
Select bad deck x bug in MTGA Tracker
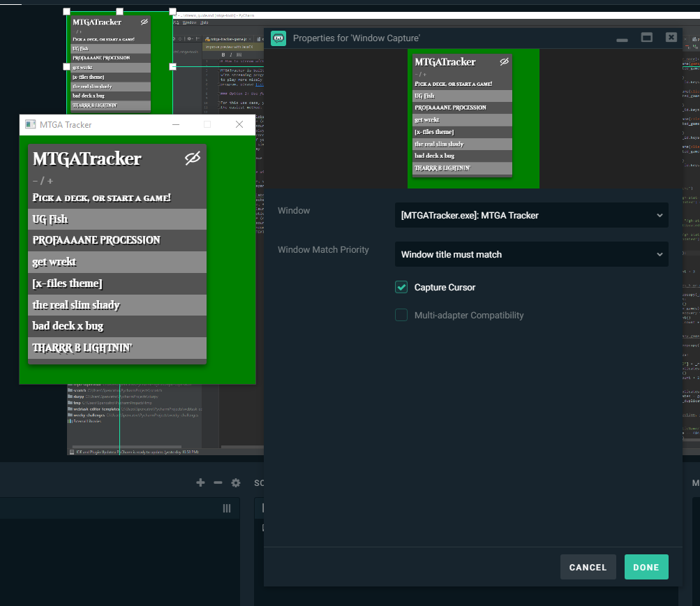[x=117, y=327]
